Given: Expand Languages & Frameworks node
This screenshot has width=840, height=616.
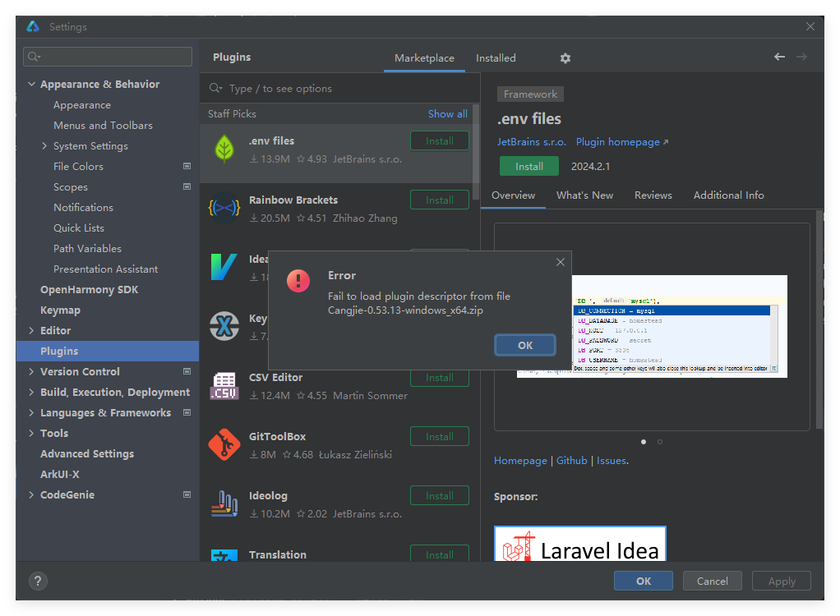Looking at the screenshot, I should pyautogui.click(x=31, y=412).
